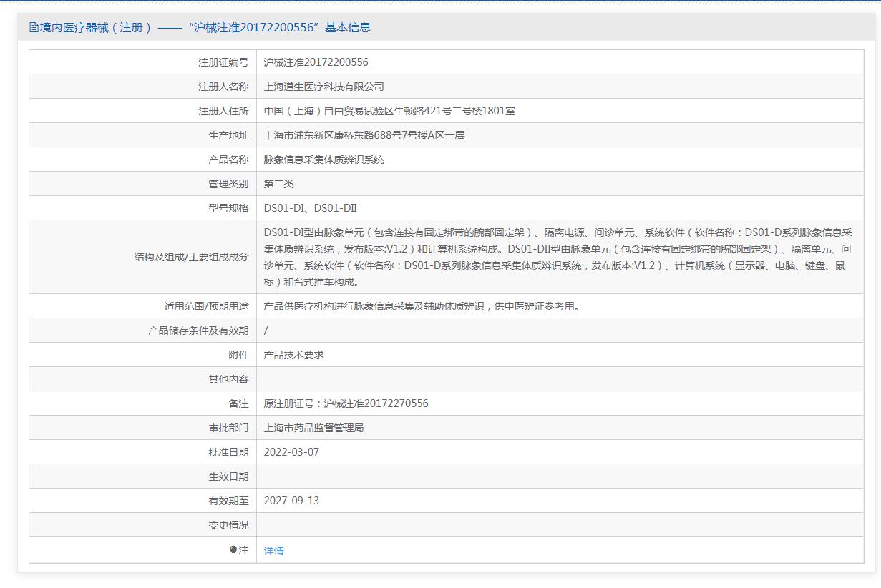Screen dimensions: 881x588
Task: Open the 详情 link in the 注 row
Action: pyautogui.click(x=273, y=551)
